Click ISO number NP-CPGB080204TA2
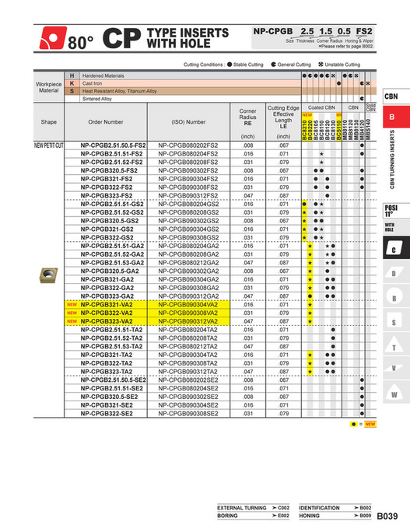The width and height of the screenshot is (410, 532). 187,330
